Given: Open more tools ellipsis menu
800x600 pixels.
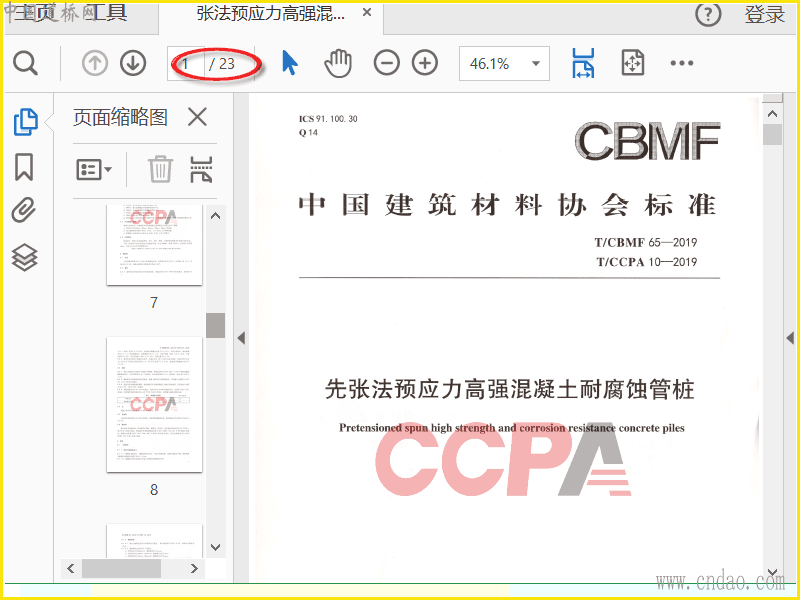Looking at the screenshot, I should (682, 64).
